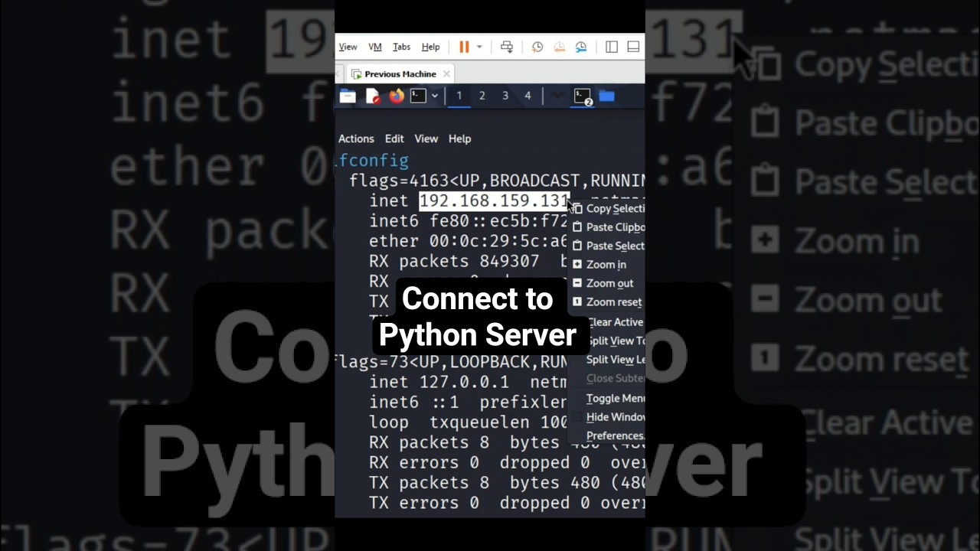Choose Paste Clipboard from context menu
980x551 pixels.
tap(608, 227)
